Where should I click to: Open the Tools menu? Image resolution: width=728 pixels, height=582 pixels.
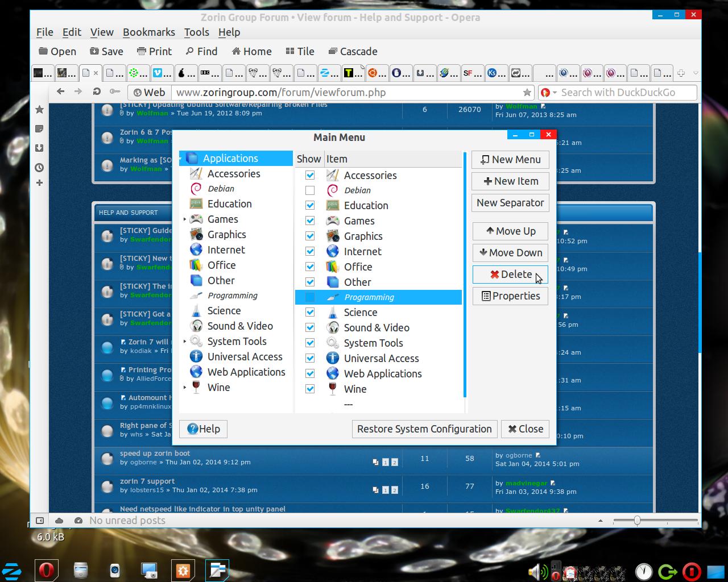click(x=196, y=32)
